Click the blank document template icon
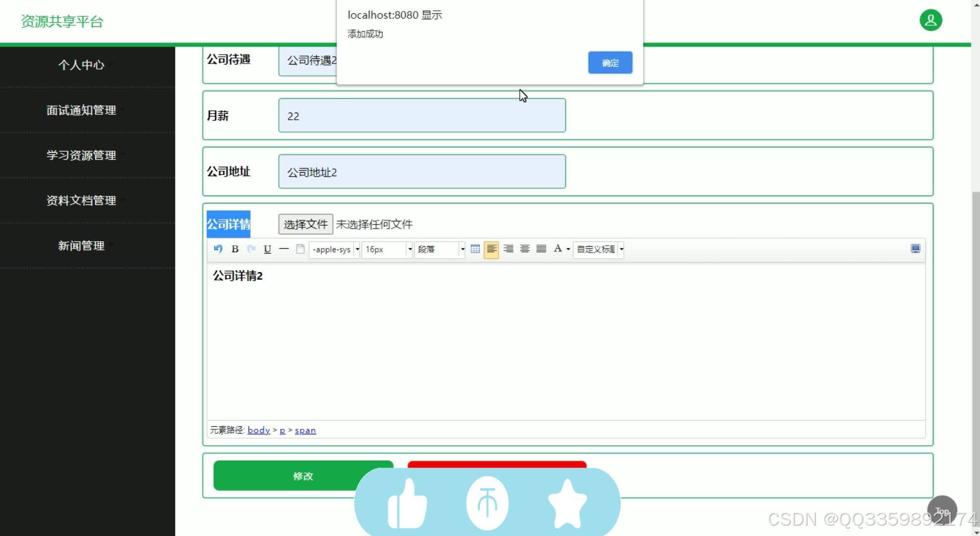Screen dimensions: 980x536 (300, 249)
